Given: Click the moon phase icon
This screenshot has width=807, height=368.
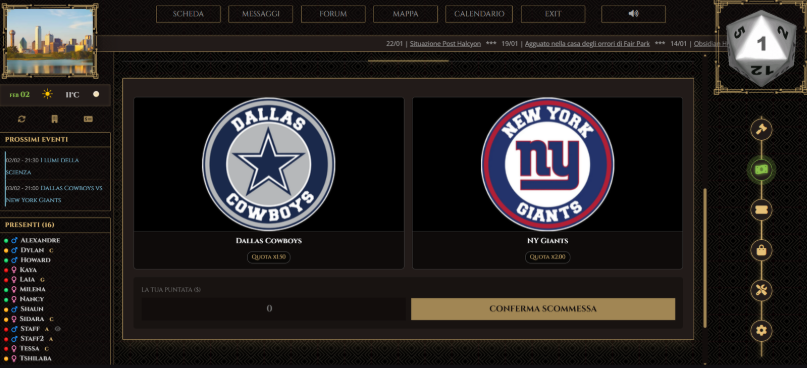Looking at the screenshot, I should tap(96, 94).
